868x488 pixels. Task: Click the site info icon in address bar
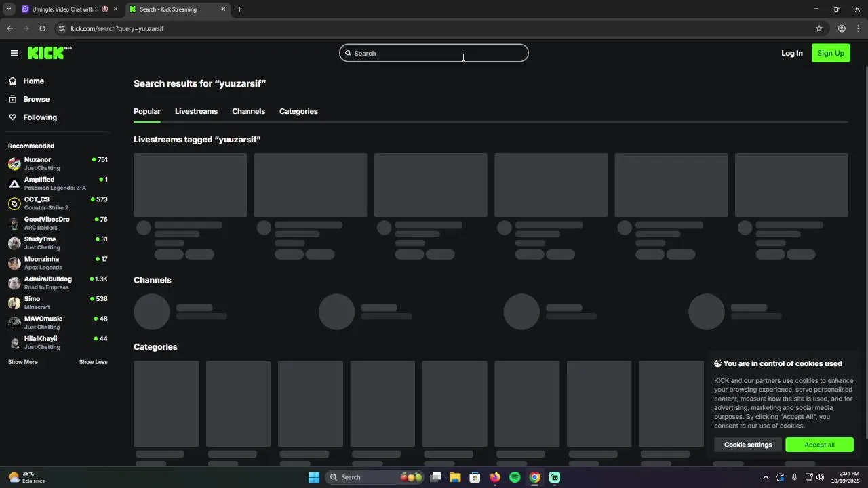tap(62, 28)
